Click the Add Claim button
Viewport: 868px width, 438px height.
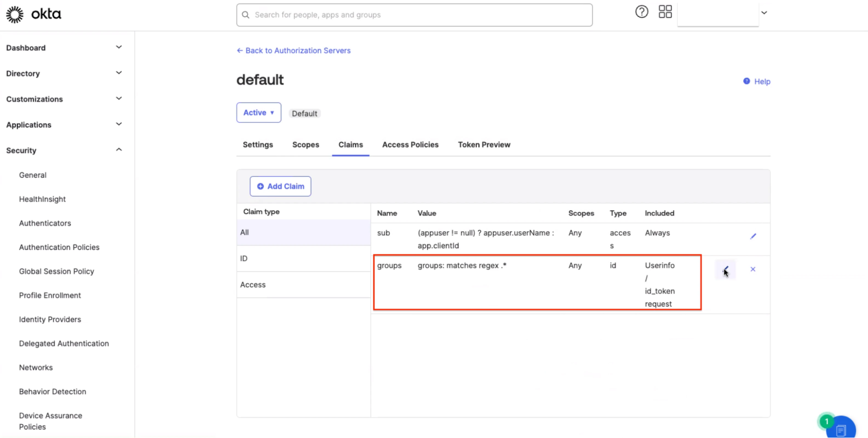pyautogui.click(x=281, y=186)
